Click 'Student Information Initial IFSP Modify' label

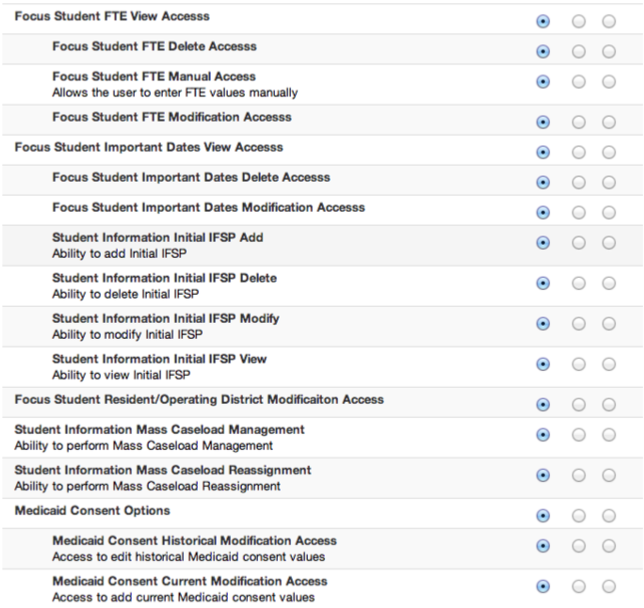point(166,319)
